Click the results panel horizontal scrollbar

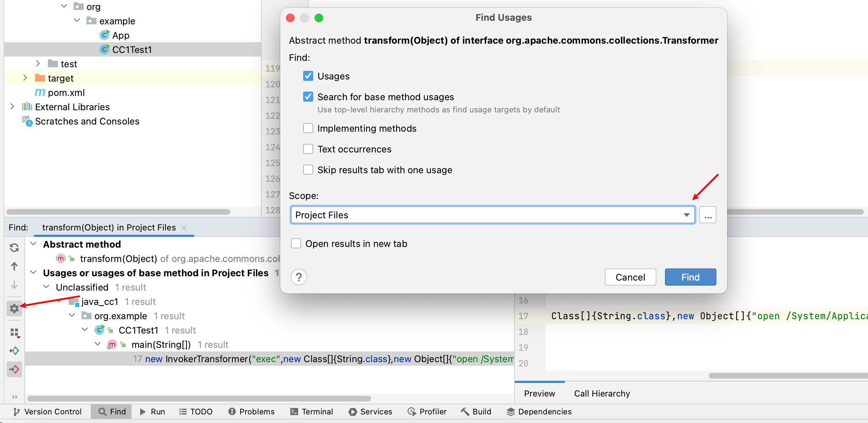pos(199,399)
